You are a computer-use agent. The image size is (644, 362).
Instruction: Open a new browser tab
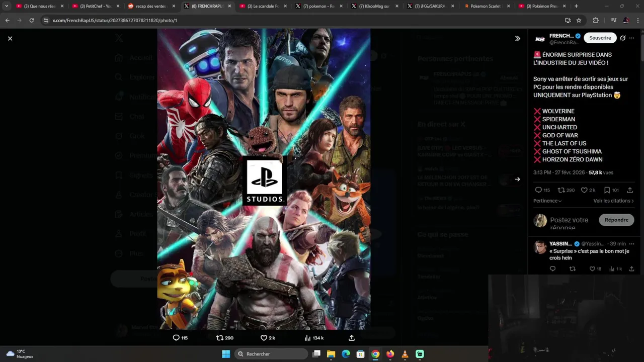(x=577, y=6)
